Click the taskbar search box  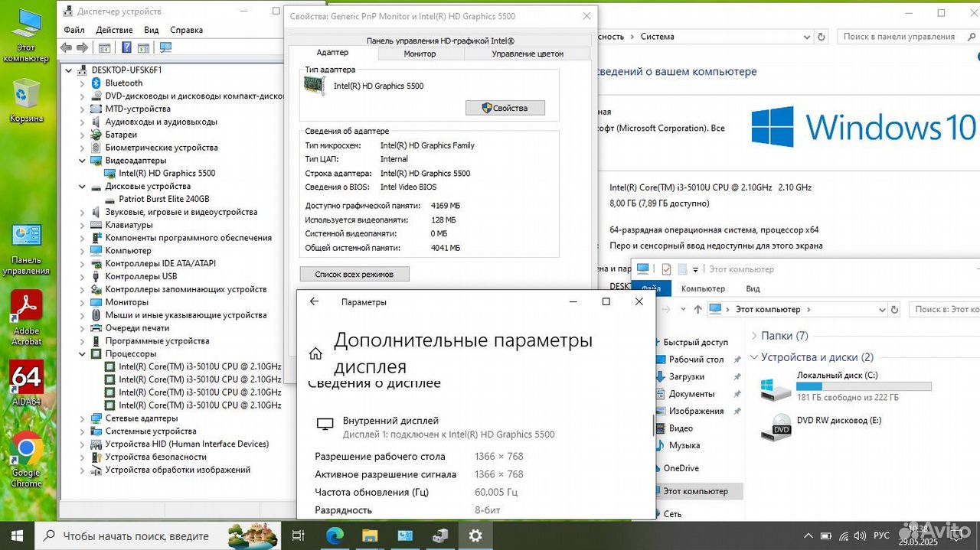coord(157,535)
